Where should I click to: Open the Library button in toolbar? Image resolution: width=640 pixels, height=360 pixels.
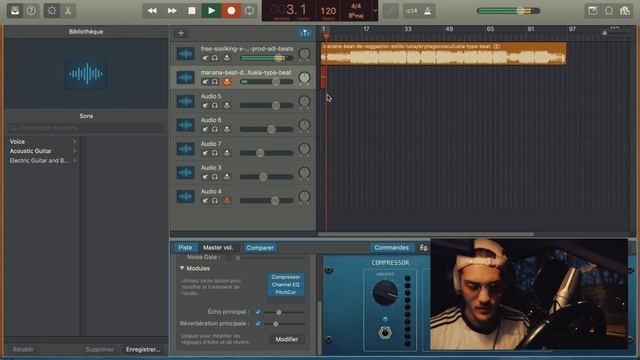pos(15,11)
